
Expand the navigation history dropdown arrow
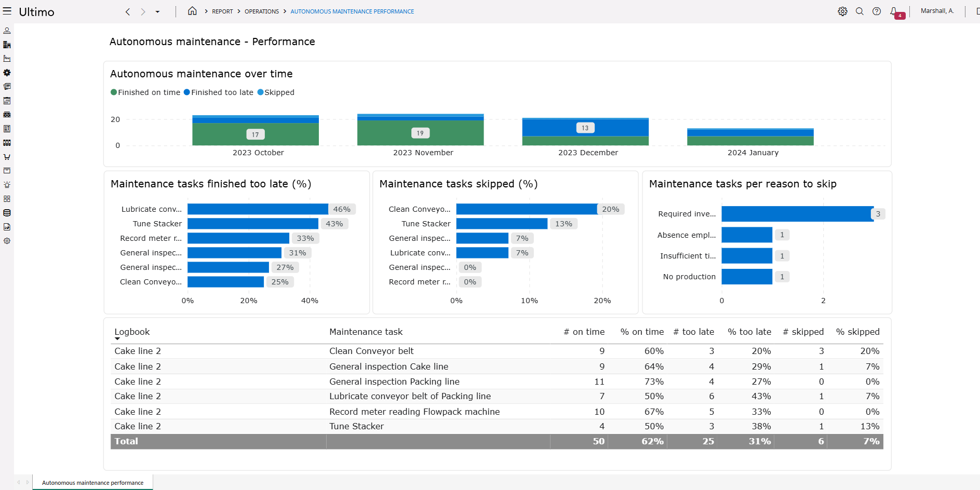157,11
